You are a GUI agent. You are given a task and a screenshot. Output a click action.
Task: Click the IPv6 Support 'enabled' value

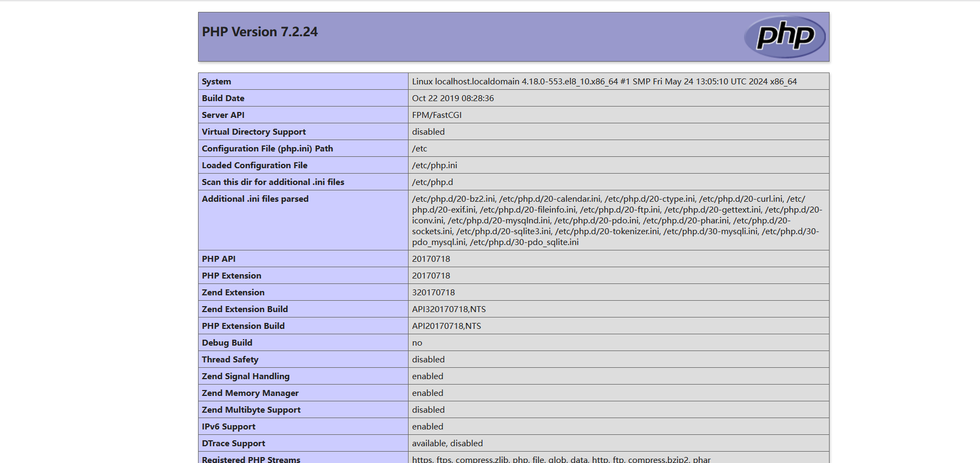point(427,427)
